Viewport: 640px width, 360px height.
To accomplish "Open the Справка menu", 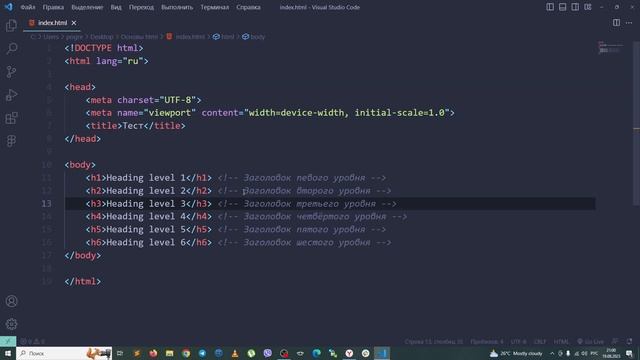I will 248,7.
